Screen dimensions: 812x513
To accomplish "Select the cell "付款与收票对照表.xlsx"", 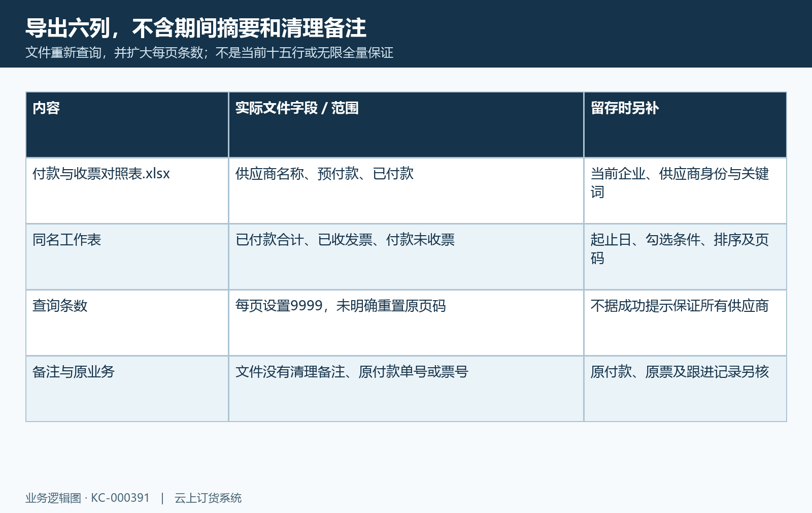I will coord(127,191).
